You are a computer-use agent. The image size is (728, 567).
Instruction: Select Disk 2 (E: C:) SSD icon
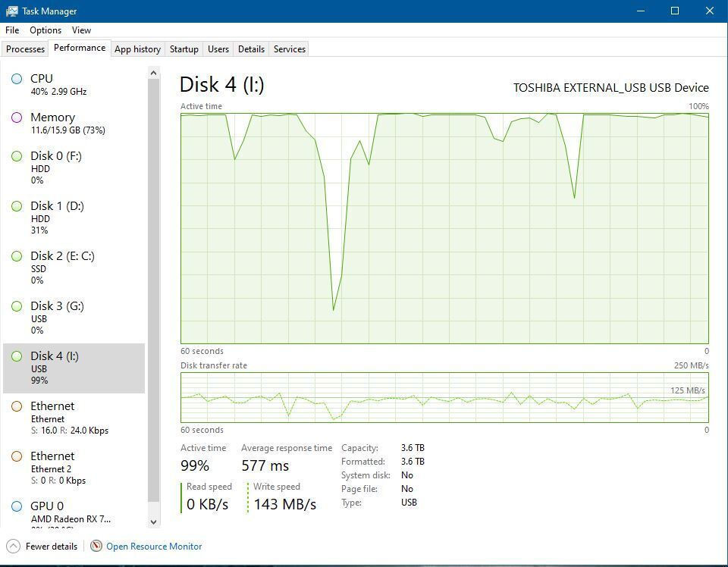point(17,256)
